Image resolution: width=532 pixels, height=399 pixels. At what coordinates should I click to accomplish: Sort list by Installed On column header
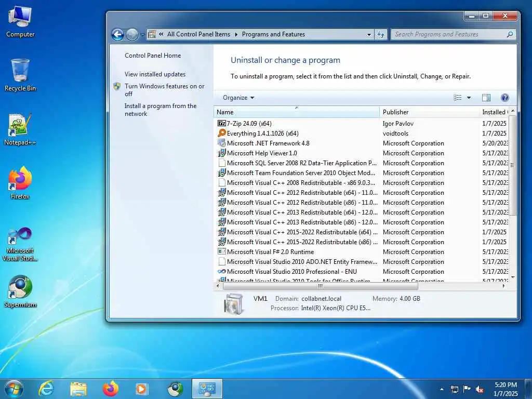click(495, 112)
